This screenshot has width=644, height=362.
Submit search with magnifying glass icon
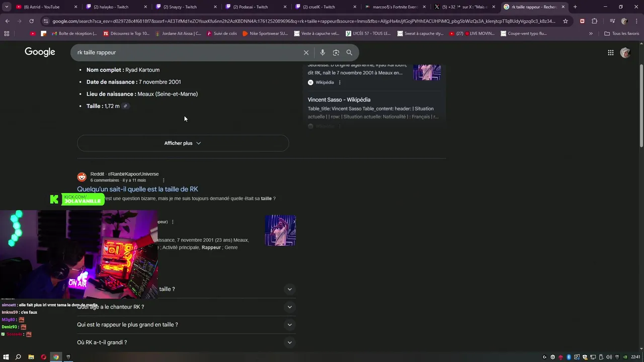(x=349, y=52)
